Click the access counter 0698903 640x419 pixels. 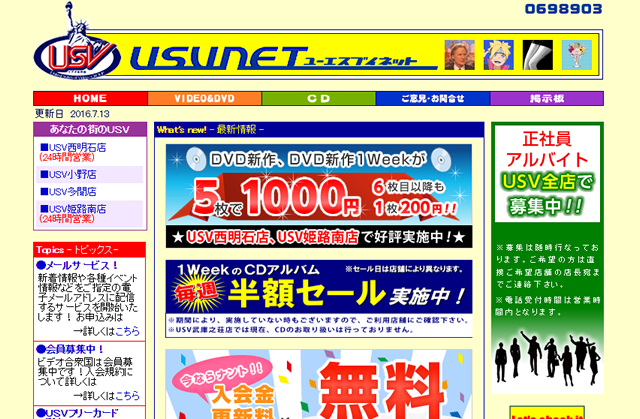[563, 9]
